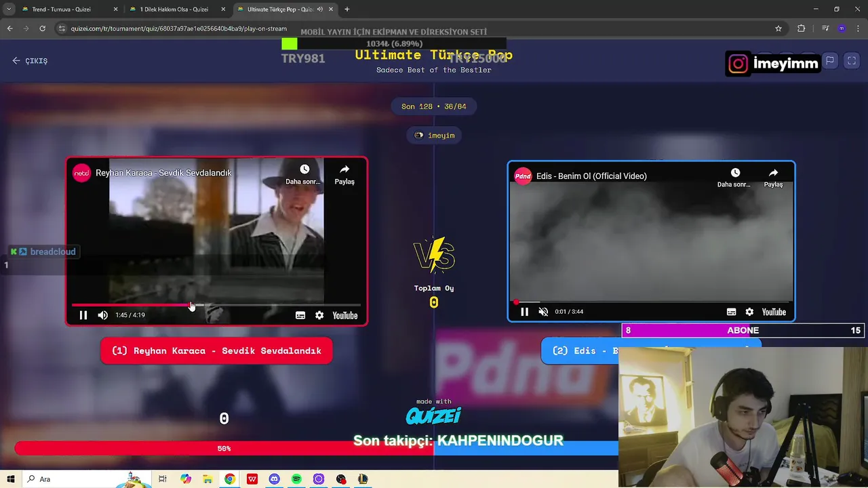Switch to Trend - Turnuva - Quizei tab

point(68,9)
